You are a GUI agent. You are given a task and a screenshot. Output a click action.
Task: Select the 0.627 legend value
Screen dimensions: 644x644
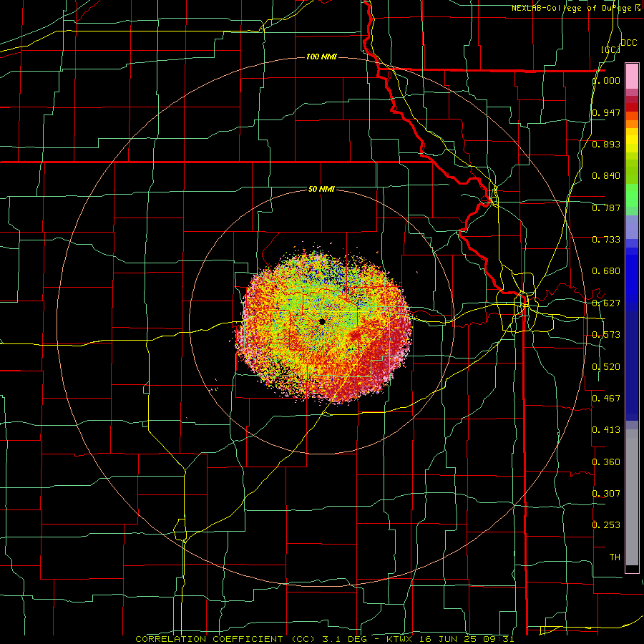coord(606,303)
